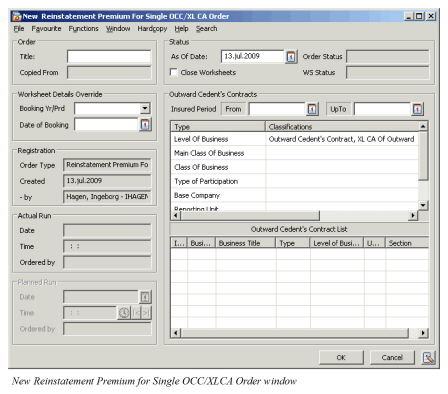Image resolution: width=448 pixels, height=394 pixels.
Task: Select the Base Company row
Action: [295, 195]
